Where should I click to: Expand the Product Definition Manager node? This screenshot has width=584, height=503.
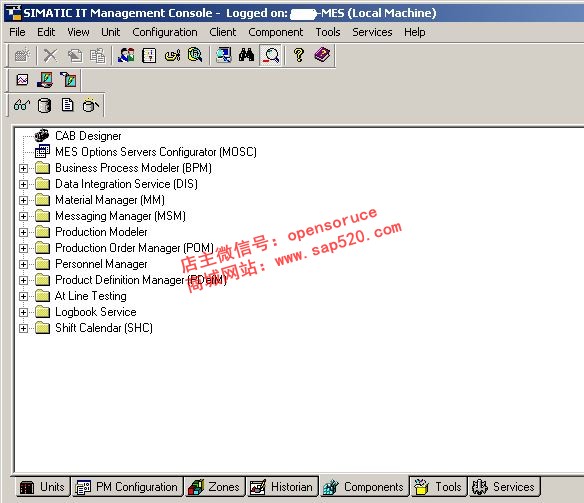coord(23,280)
